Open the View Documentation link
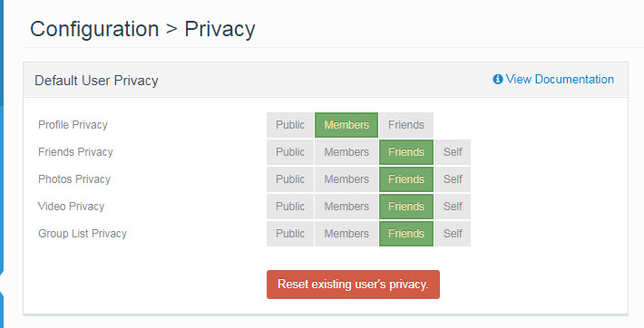The width and height of the screenshot is (644, 328). [x=560, y=79]
